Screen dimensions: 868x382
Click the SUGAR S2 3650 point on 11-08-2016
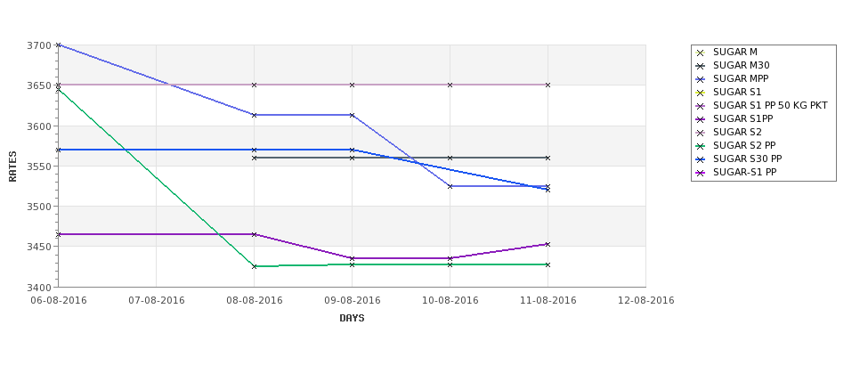(548, 85)
